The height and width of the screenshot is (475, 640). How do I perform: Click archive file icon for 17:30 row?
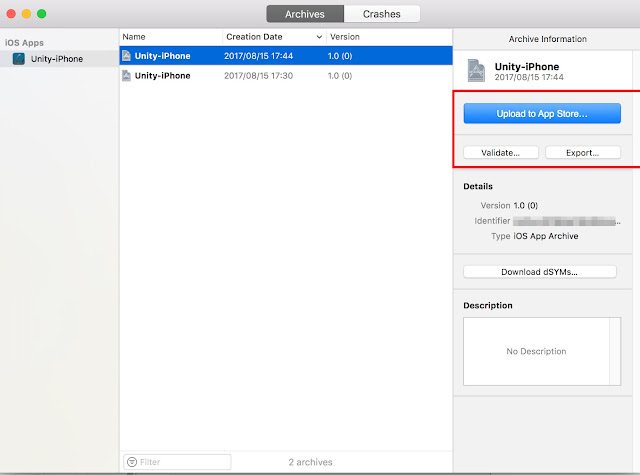coord(127,75)
